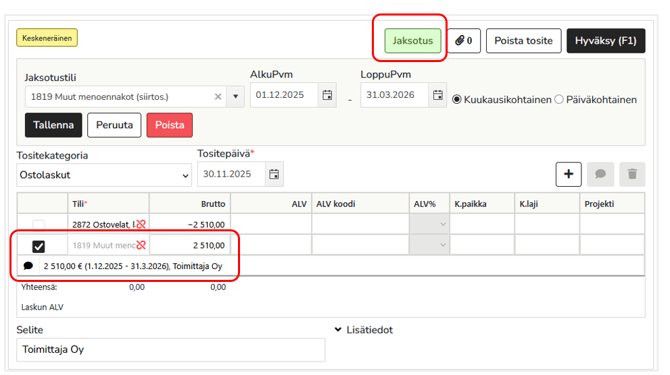
Task: Open the LoppuPvm calendar picker
Action: click(x=438, y=95)
